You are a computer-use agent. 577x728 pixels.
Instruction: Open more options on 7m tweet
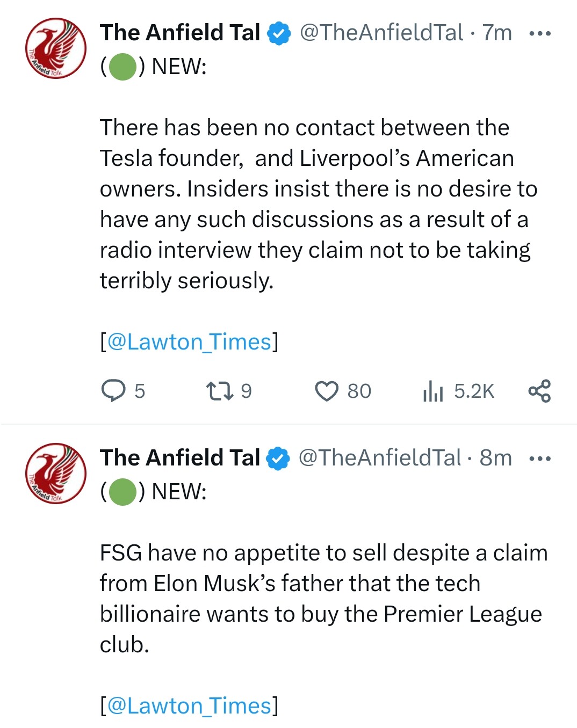pos(540,33)
